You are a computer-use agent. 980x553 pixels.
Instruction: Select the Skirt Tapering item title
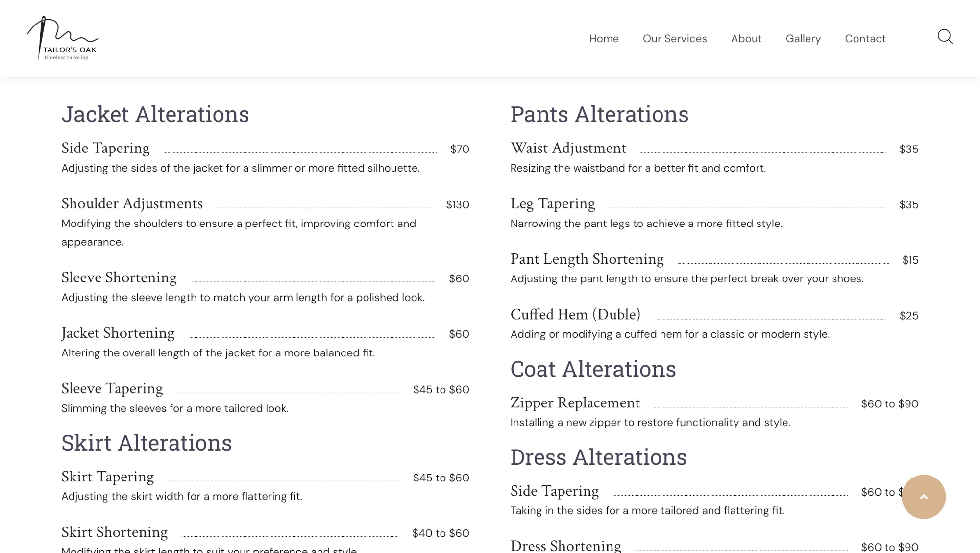coord(107,477)
